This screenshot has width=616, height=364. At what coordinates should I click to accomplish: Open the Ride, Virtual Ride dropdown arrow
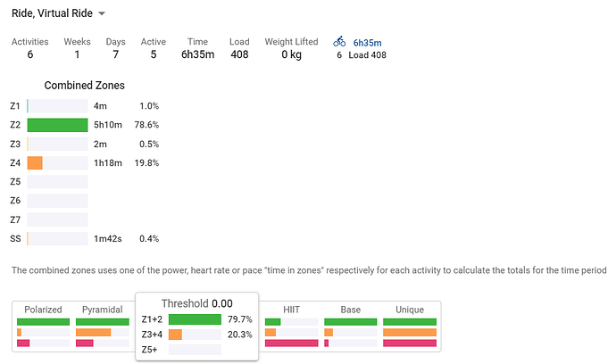(x=102, y=13)
